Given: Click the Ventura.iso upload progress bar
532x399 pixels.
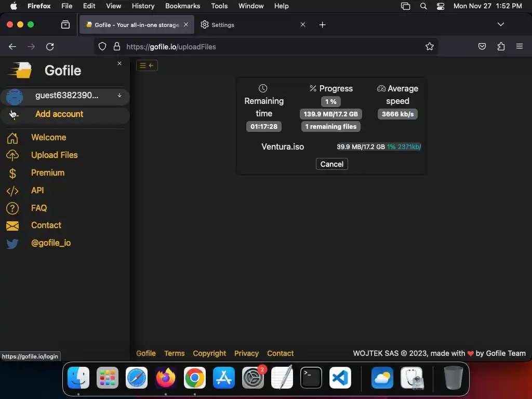Looking at the screenshot, I should point(379,147).
